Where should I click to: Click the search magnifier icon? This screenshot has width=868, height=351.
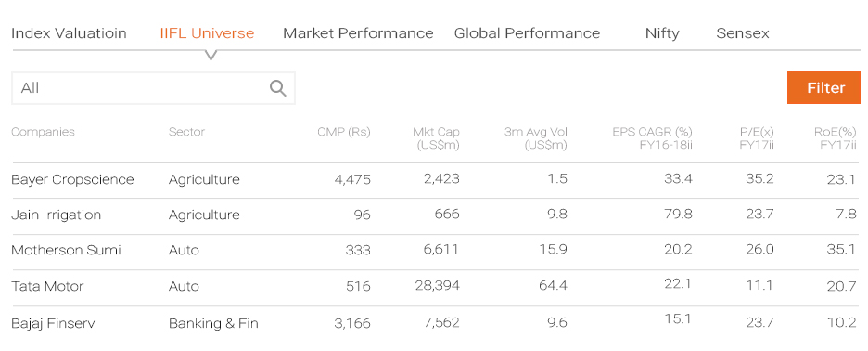[x=278, y=88]
